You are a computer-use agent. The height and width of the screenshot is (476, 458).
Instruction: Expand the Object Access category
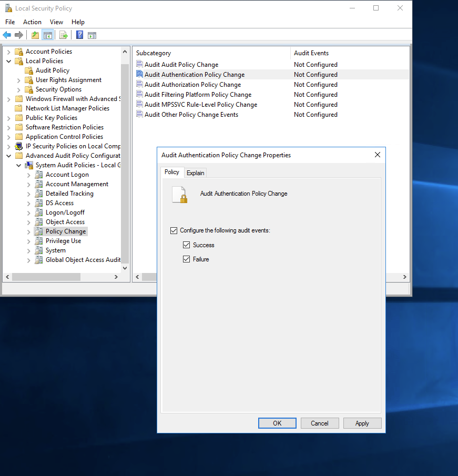28,221
